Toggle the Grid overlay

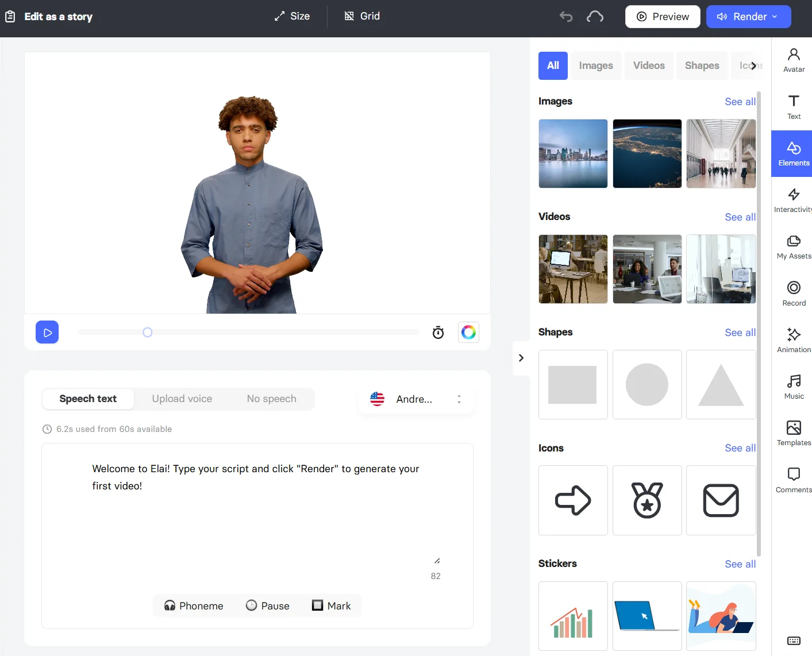pyautogui.click(x=362, y=16)
